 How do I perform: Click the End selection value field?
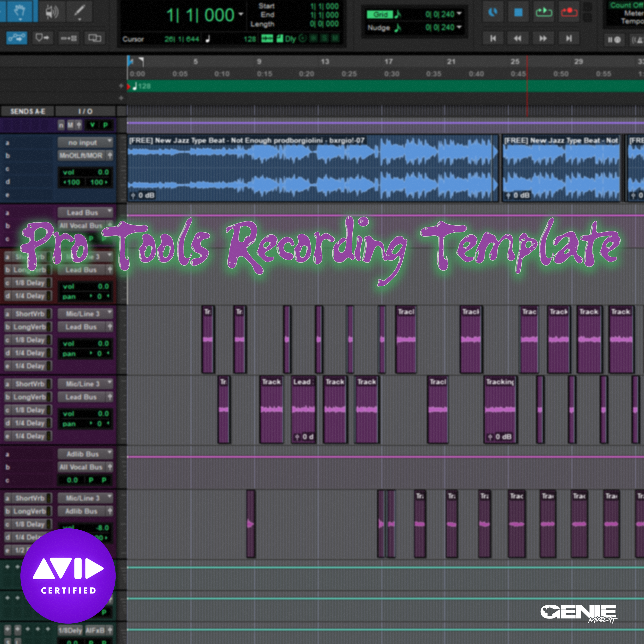324,15
